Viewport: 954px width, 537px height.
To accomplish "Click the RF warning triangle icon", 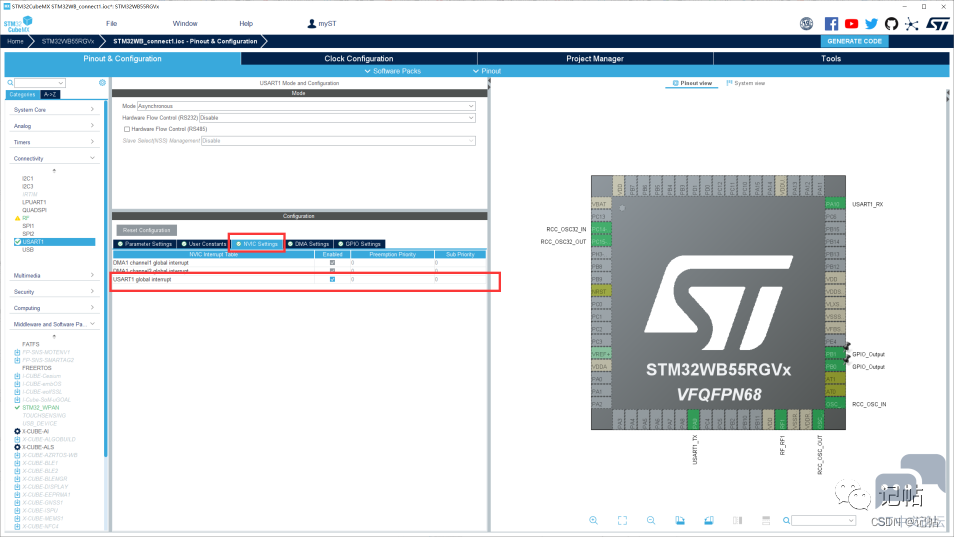I will click(17, 218).
